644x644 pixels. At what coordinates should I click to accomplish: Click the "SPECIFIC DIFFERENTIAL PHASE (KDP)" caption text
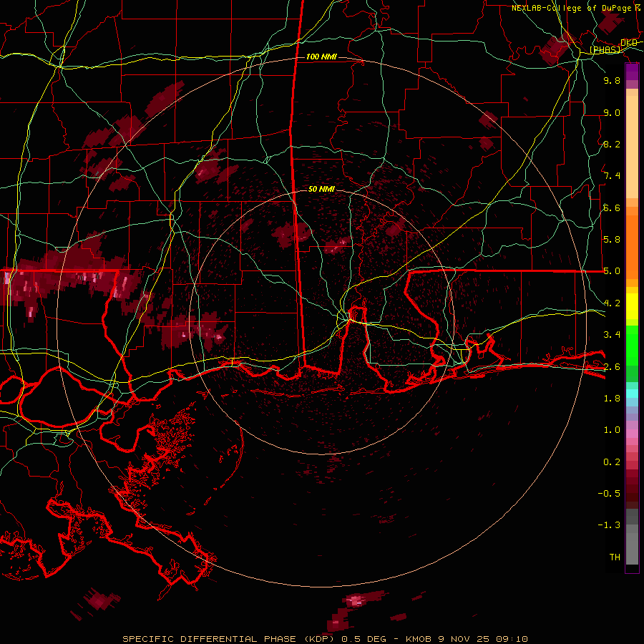(230, 639)
